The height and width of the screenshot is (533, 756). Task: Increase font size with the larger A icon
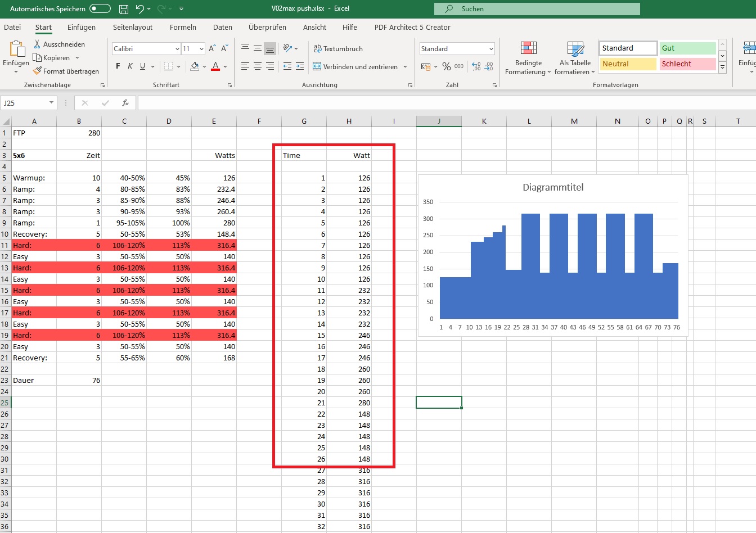point(212,49)
